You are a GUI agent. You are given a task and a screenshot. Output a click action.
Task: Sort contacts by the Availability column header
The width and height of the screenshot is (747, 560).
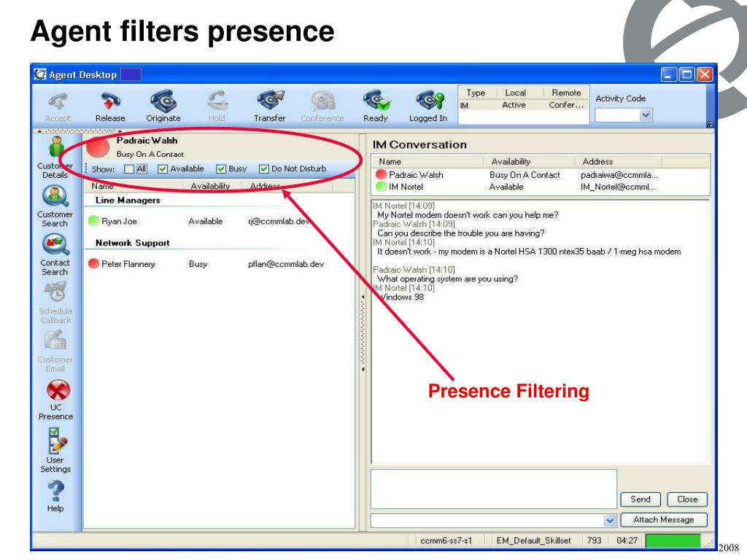point(214,186)
